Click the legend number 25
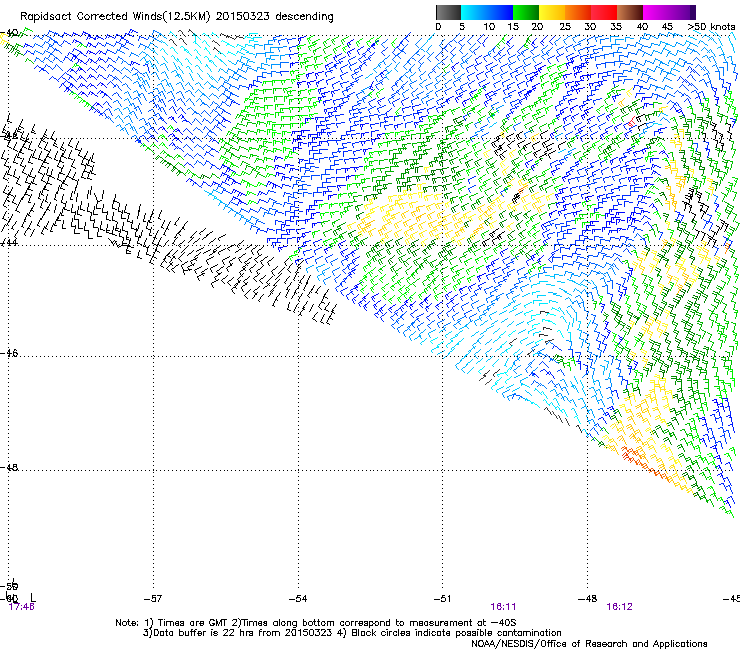 564,26
